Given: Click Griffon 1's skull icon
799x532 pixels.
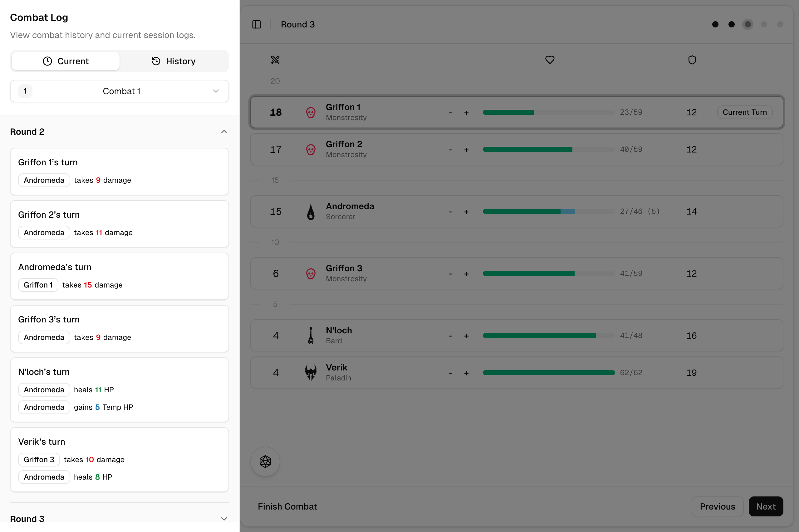Looking at the screenshot, I should 310,112.
